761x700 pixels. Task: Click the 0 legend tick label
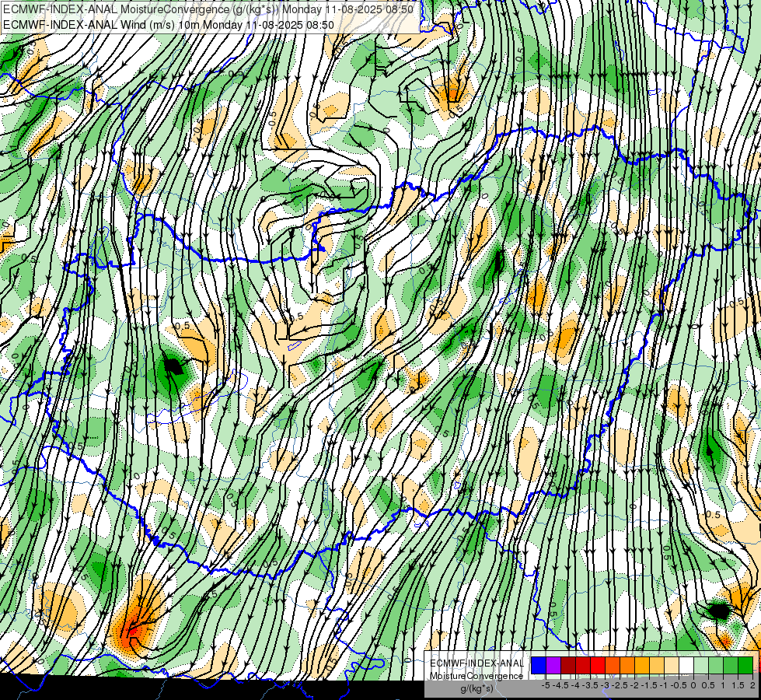click(x=693, y=685)
